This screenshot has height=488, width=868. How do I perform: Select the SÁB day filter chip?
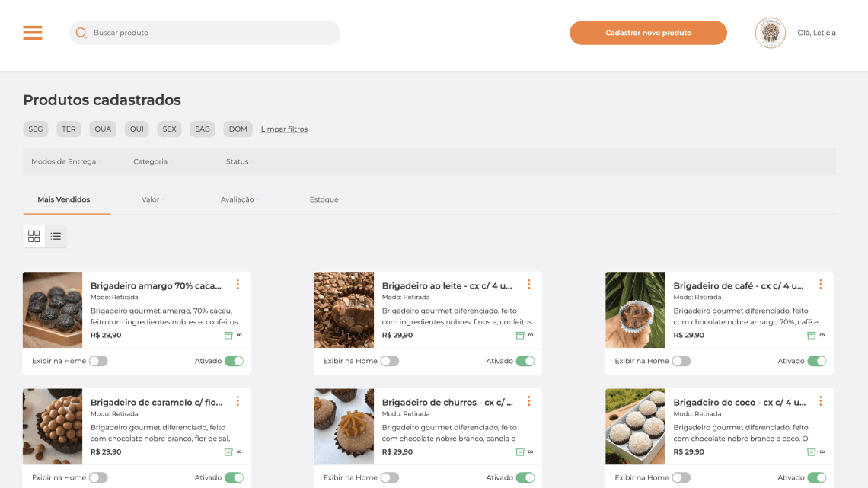[x=202, y=129]
